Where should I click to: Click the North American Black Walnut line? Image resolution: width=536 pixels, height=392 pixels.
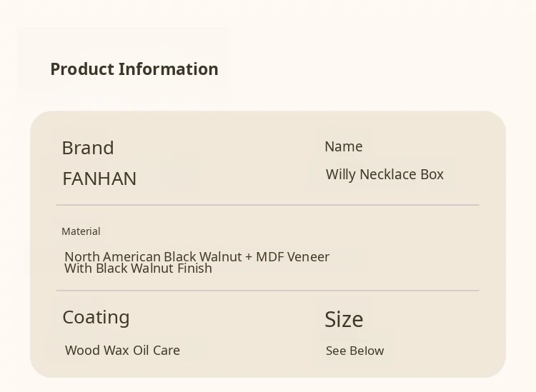(x=197, y=256)
